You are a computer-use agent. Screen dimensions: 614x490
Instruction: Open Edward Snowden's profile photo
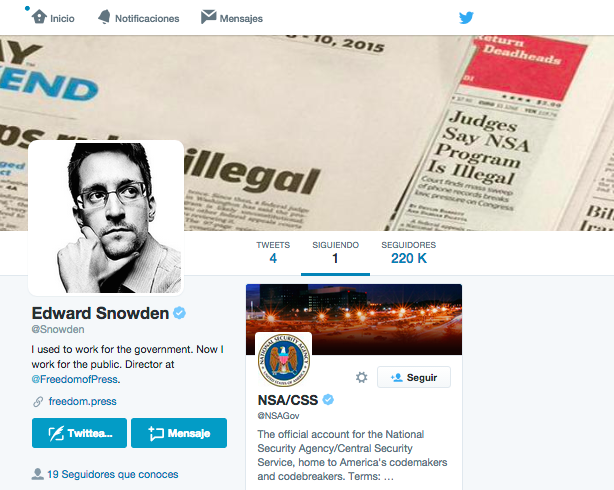106,217
